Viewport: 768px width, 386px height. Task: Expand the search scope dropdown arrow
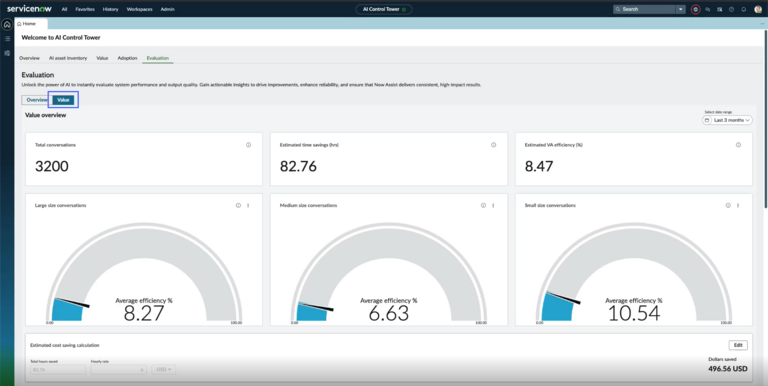[x=680, y=9]
